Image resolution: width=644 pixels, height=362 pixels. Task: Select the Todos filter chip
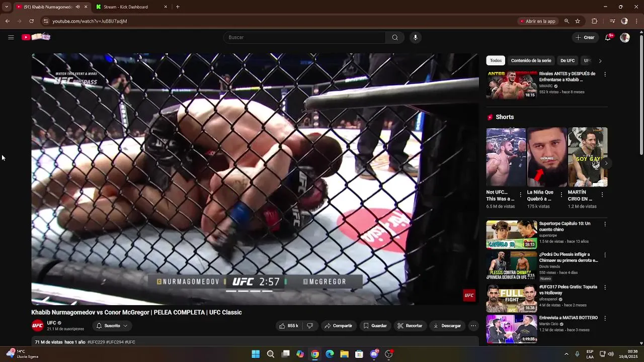tap(496, 60)
